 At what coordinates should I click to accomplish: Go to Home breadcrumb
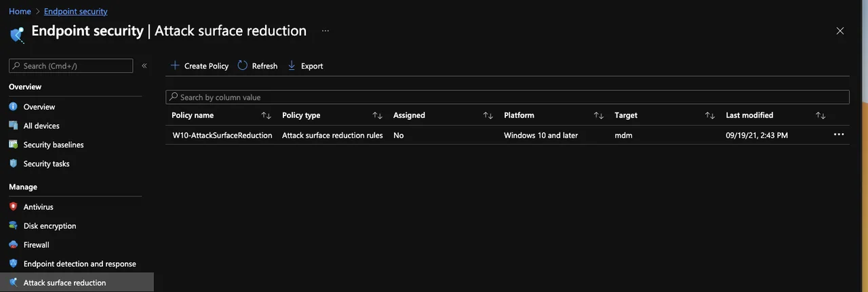tap(20, 12)
